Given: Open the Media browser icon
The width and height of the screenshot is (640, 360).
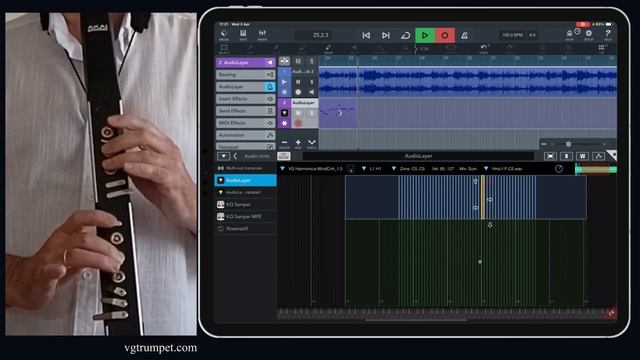Looking at the screenshot, I should 224,35.
